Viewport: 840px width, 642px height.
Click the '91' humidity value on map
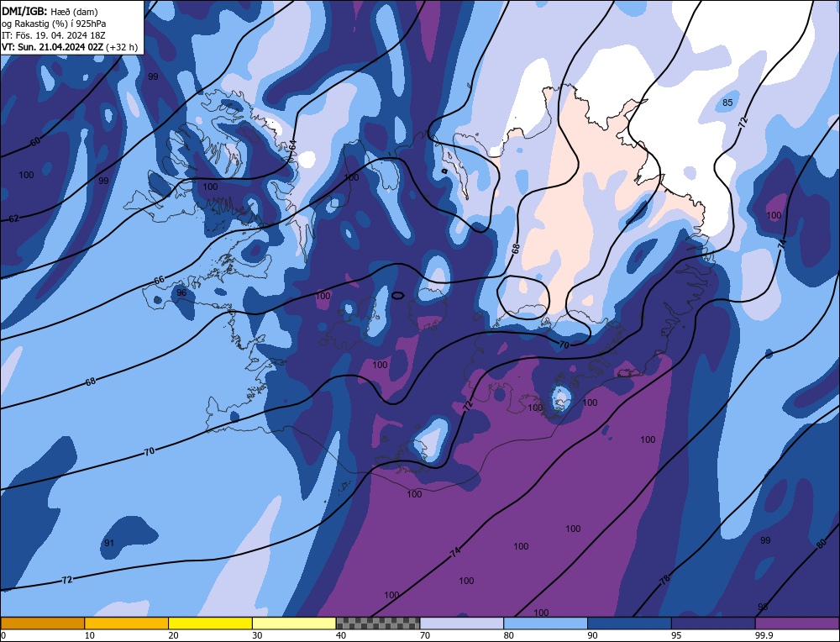(109, 543)
